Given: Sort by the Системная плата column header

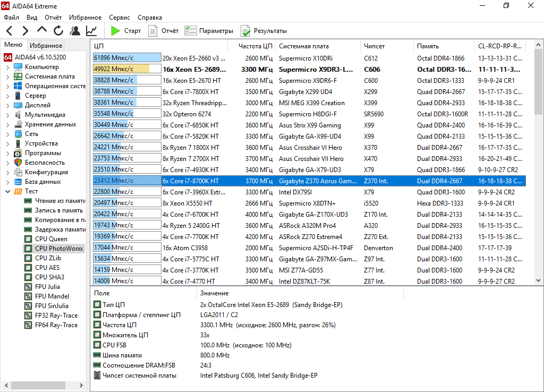Looking at the screenshot, I should point(318,46).
